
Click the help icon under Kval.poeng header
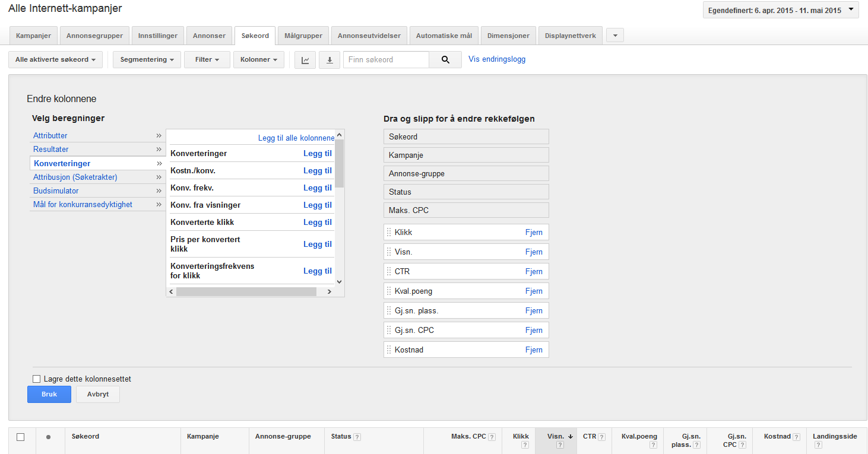pyautogui.click(x=653, y=445)
